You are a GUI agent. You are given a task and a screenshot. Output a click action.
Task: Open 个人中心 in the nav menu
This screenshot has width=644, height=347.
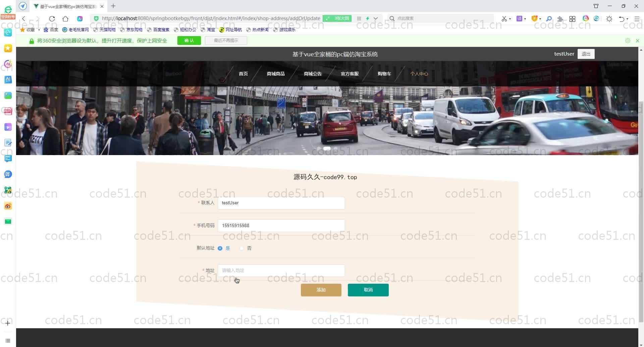pos(419,74)
